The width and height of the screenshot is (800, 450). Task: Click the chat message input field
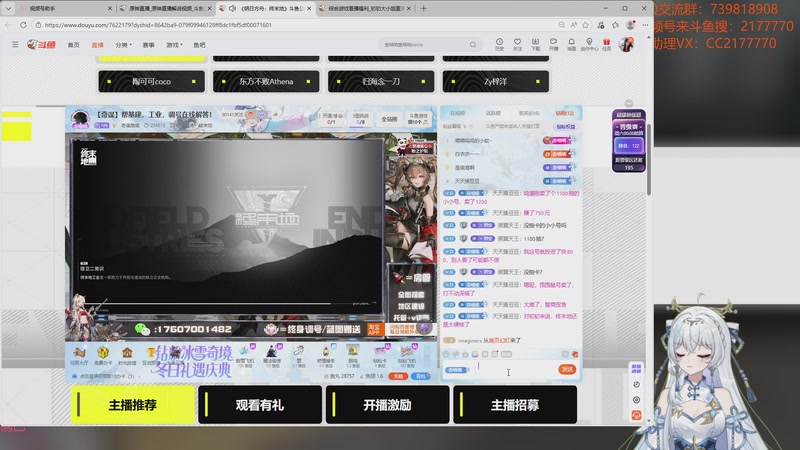coord(513,369)
